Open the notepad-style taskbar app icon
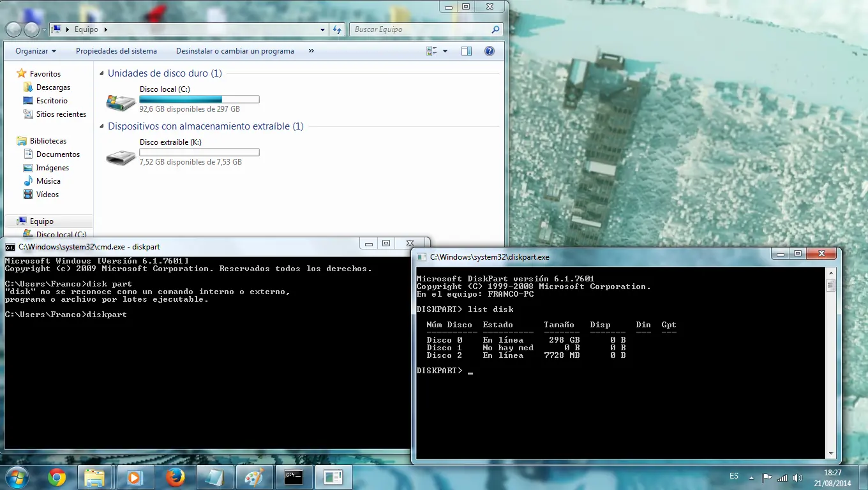This screenshot has height=490, width=868. tap(214, 477)
